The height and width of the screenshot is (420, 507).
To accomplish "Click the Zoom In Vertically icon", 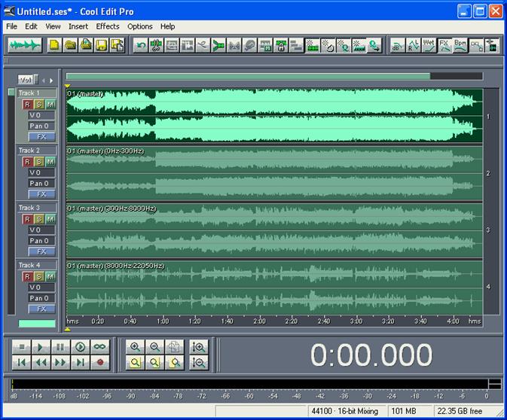I will (199, 347).
